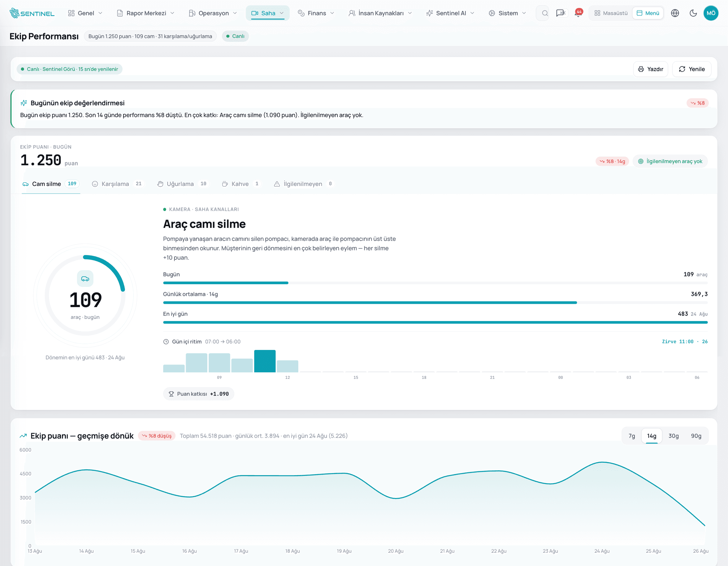728x566 pixels.
Task: Expand the Finans menu dropdown
Action: coord(316,13)
